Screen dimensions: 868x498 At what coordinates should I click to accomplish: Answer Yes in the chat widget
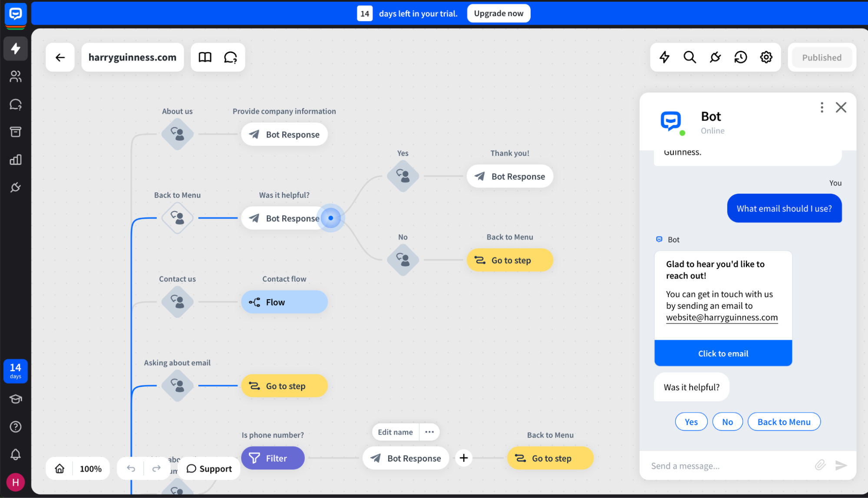coord(691,421)
